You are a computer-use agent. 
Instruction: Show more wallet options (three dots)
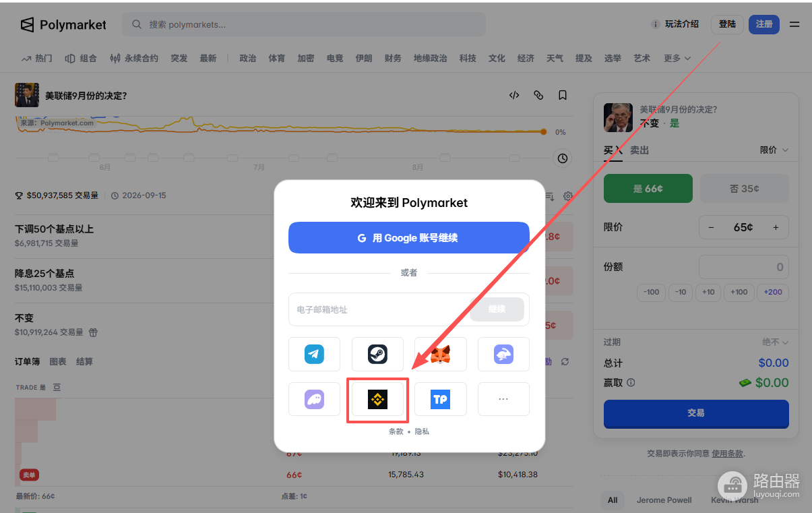click(503, 399)
